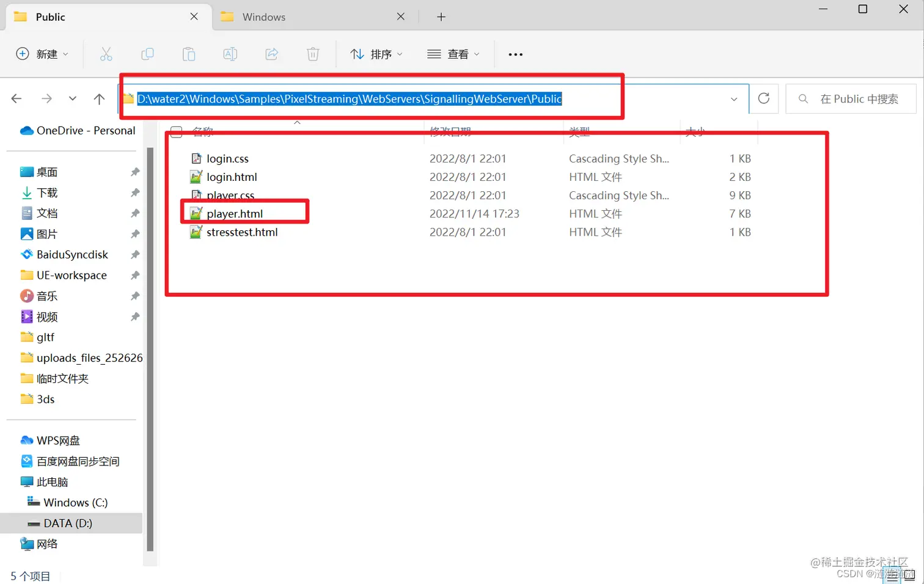
Task: Open a new tab with the plus button
Action: point(441,16)
